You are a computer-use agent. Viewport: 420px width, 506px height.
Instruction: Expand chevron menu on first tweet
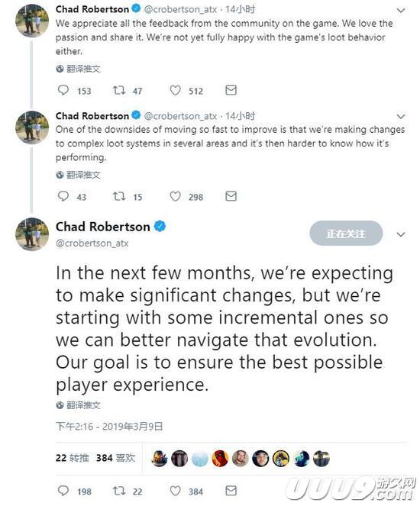pyautogui.click(x=401, y=11)
